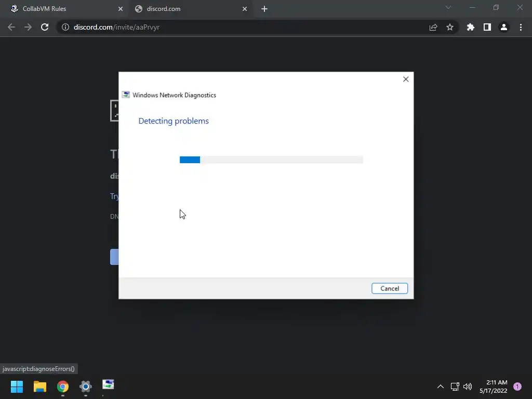Open notification badge in tray

tap(517, 387)
